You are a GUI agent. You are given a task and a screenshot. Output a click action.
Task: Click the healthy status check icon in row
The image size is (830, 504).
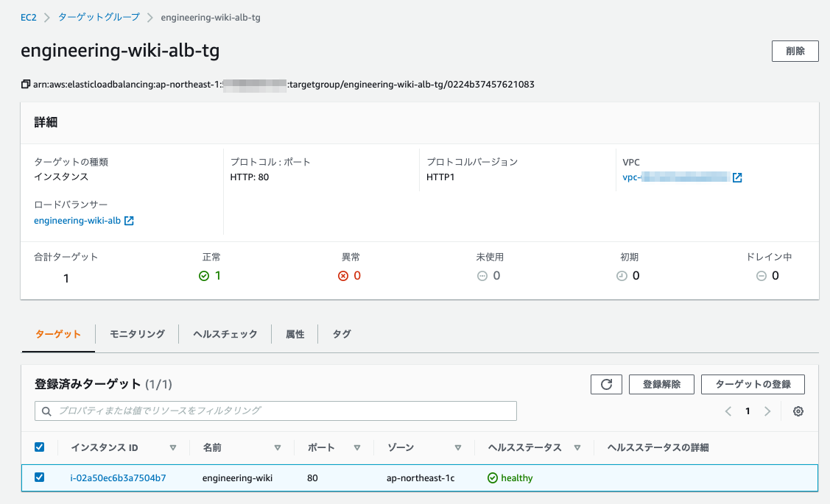pos(492,478)
